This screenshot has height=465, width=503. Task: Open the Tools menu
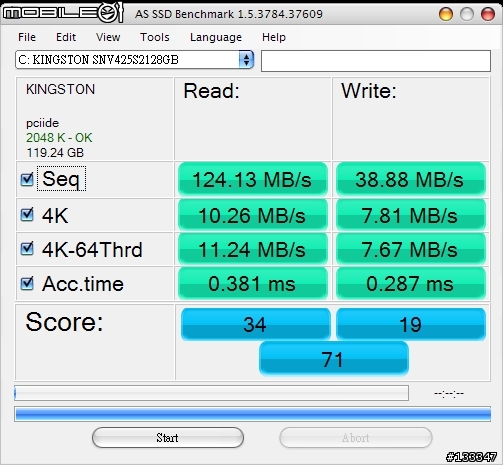[x=155, y=37]
